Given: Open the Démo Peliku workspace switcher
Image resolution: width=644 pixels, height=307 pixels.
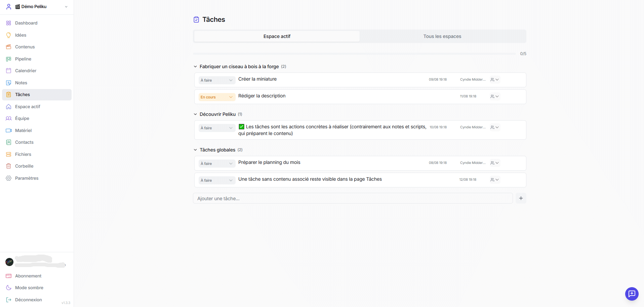Looking at the screenshot, I should click(37, 7).
